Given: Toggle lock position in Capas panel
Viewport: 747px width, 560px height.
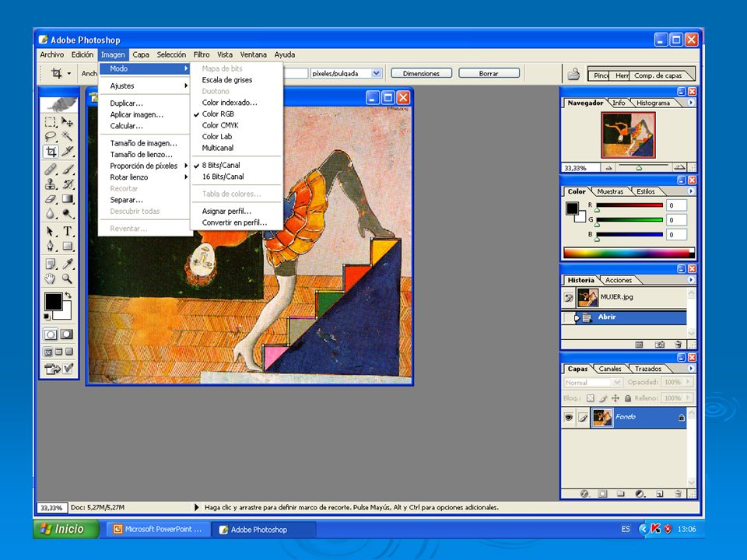Looking at the screenshot, I should tap(615, 398).
